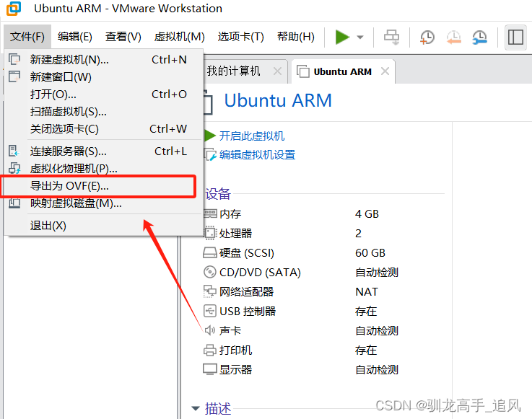Click the take snapshot toolbar icon
The width and height of the screenshot is (532, 419).
click(427, 37)
